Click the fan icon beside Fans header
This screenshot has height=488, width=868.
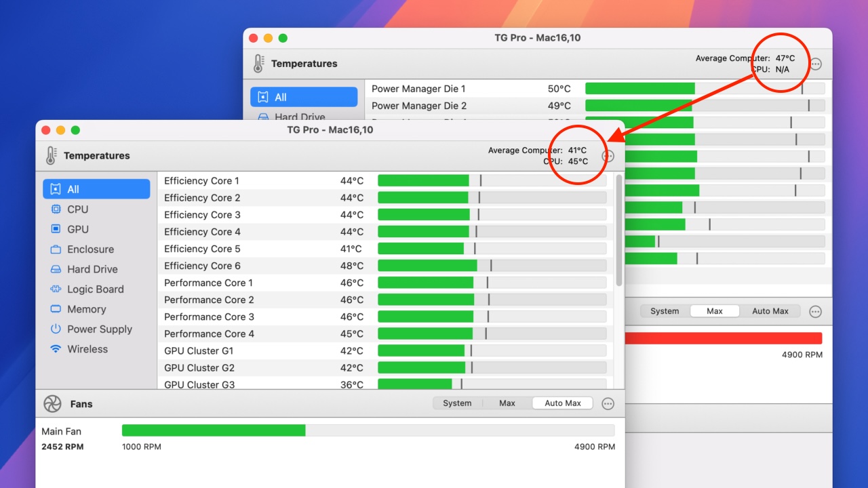(x=52, y=404)
